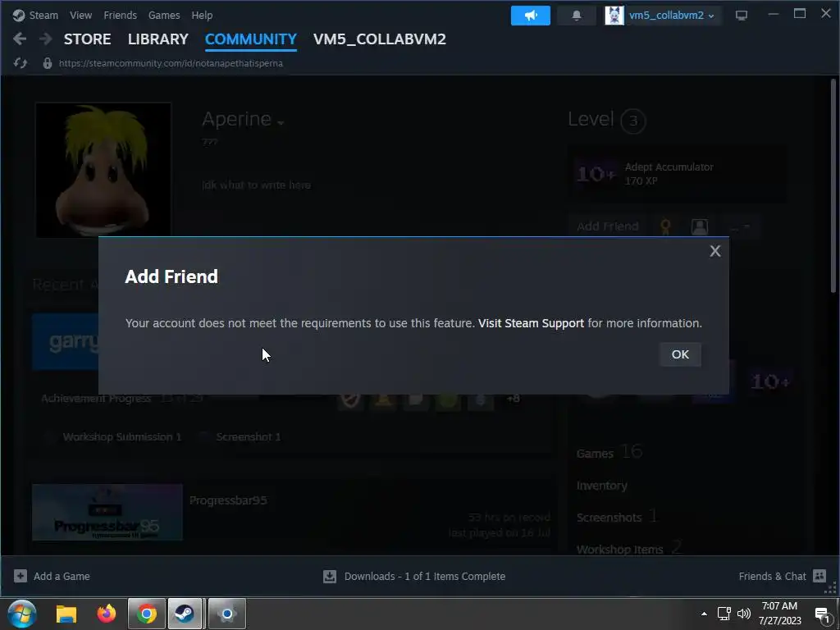Open the Help menu
Screen dimensions: 840x630
click(202, 15)
